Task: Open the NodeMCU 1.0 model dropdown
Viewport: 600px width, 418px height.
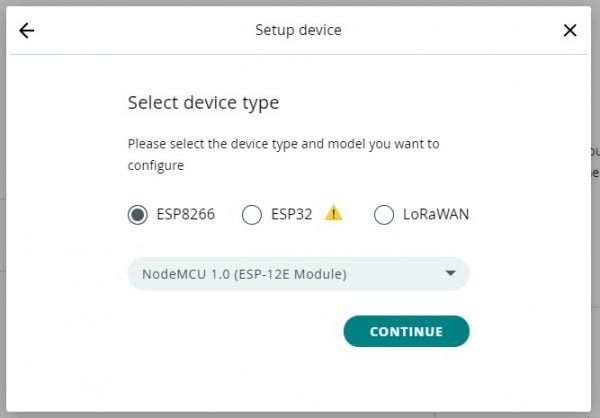Action: point(298,274)
